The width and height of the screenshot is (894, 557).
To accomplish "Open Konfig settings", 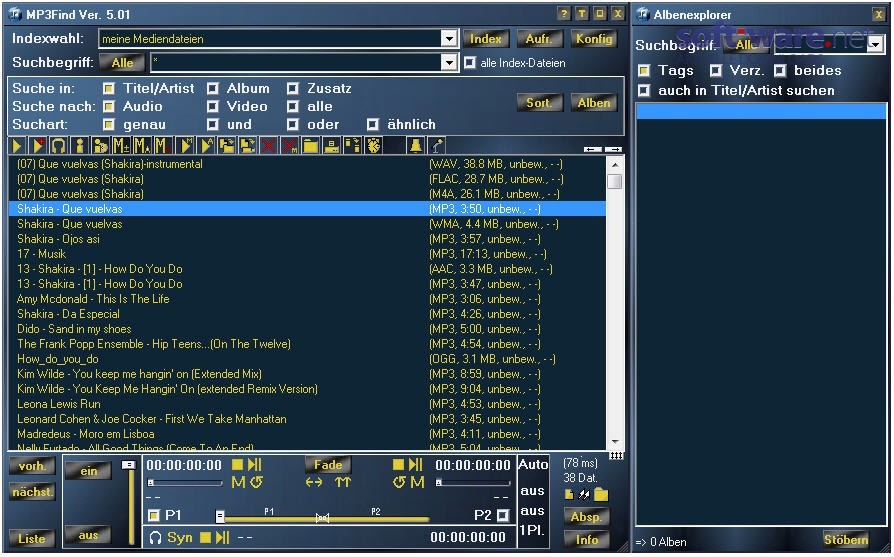I will click(x=594, y=39).
